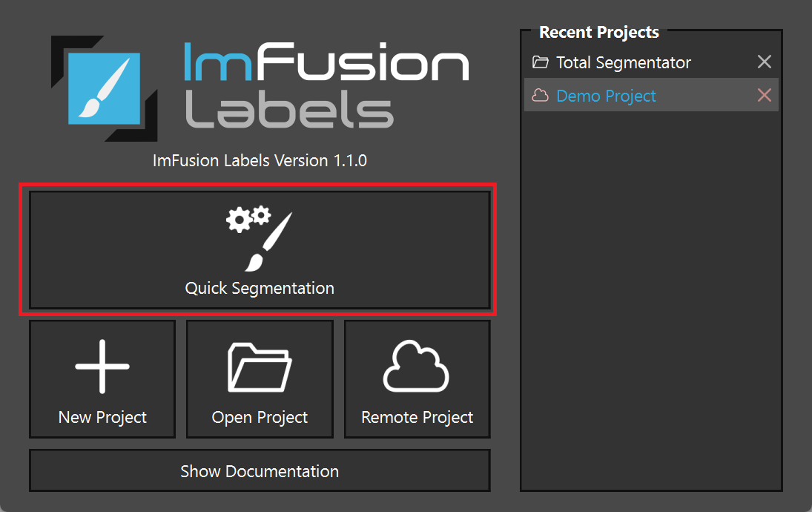Open the Total Segmentator recent project

651,62
